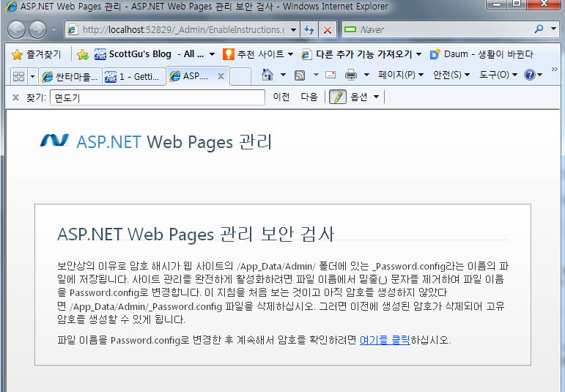The image size is (565, 392).
Task: Expand the address bar history dropdown
Action: click(x=294, y=30)
